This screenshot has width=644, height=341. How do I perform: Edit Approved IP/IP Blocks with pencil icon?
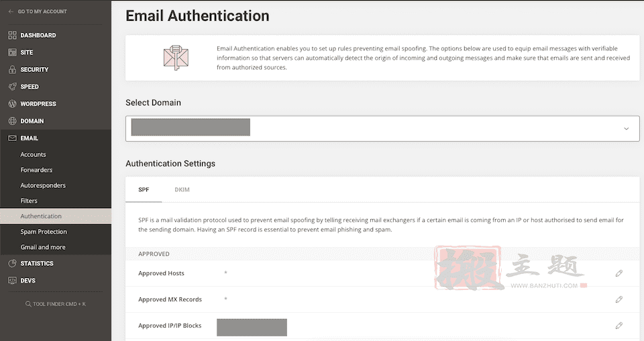pos(619,326)
